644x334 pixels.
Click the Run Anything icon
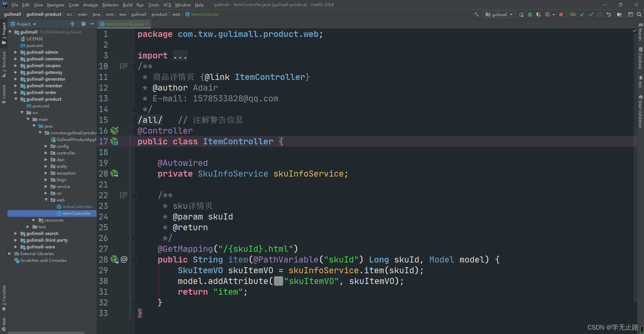[631, 14]
